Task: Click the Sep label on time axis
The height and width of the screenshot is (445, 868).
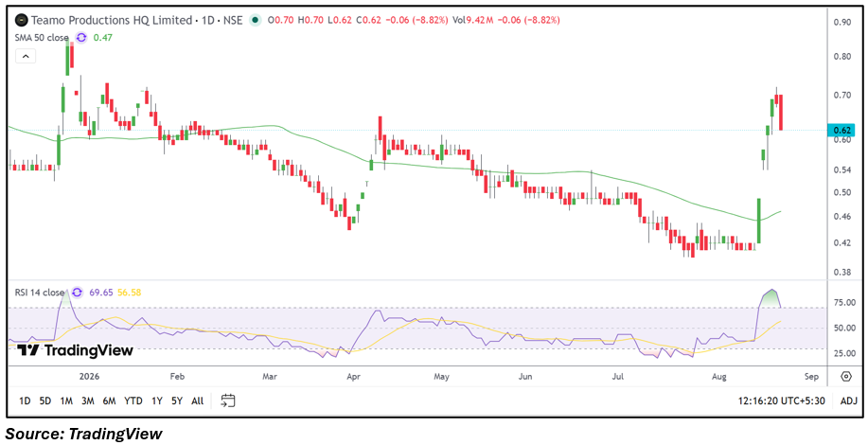Action: tap(810, 377)
